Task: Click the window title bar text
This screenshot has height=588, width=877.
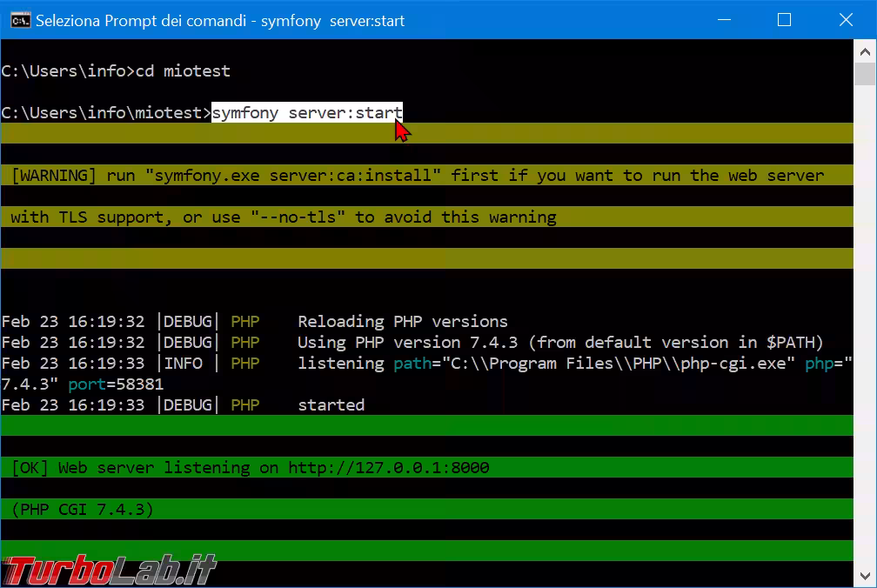Action: click(x=219, y=20)
